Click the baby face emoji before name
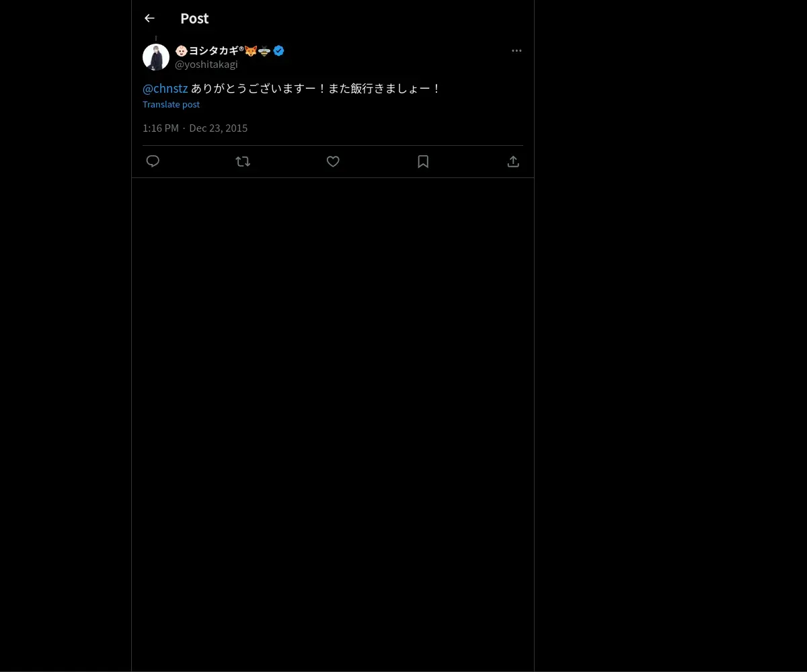The width and height of the screenshot is (807, 672). [181, 51]
